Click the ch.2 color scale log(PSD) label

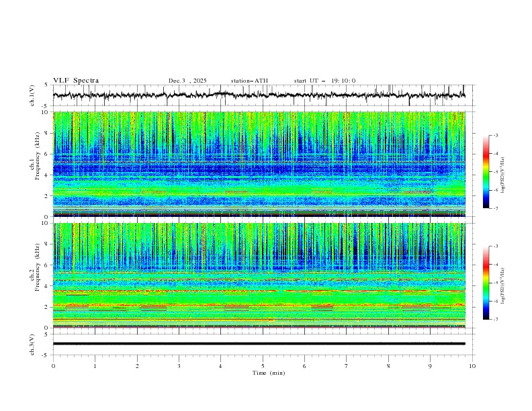click(502, 286)
